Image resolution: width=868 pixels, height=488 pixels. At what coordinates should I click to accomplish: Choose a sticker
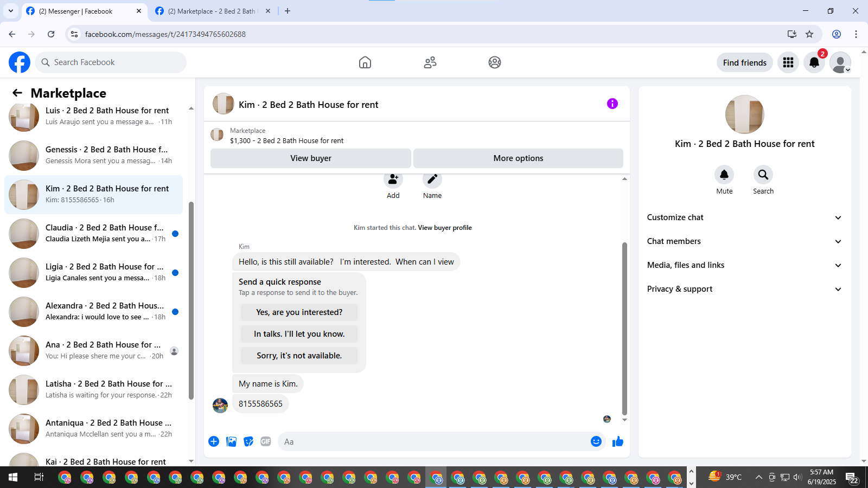point(248,441)
